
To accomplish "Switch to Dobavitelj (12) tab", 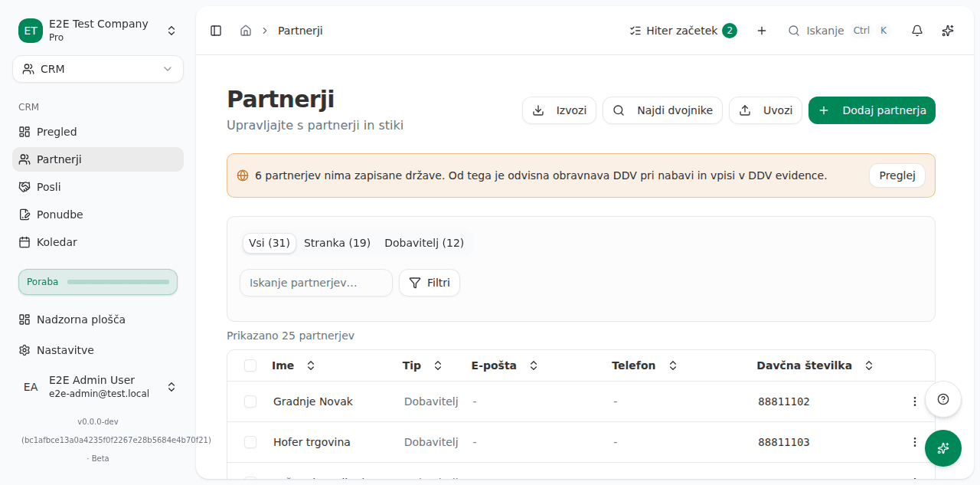I will pyautogui.click(x=424, y=243).
